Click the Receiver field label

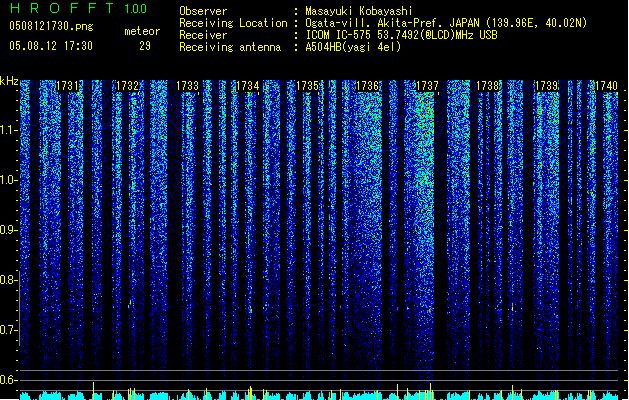203,35
